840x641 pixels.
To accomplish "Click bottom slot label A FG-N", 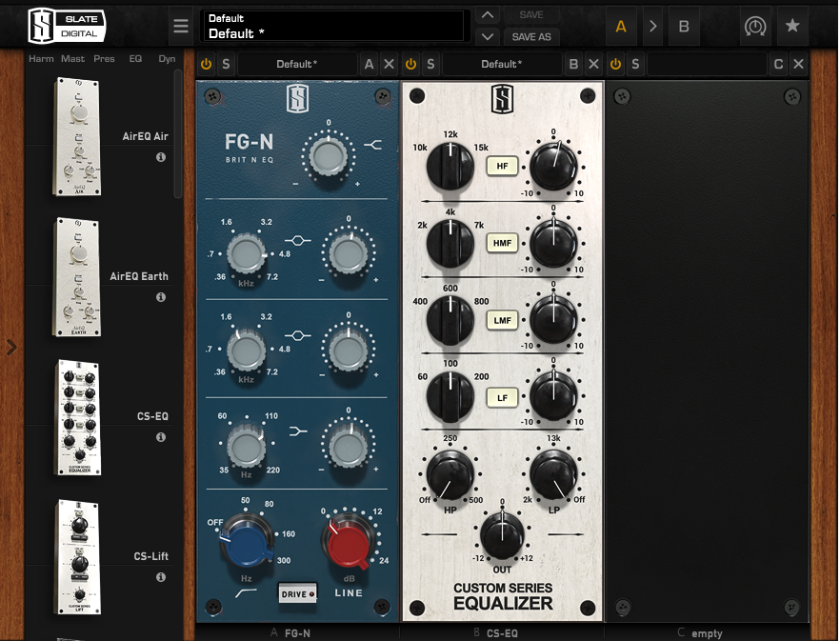I will [290, 633].
